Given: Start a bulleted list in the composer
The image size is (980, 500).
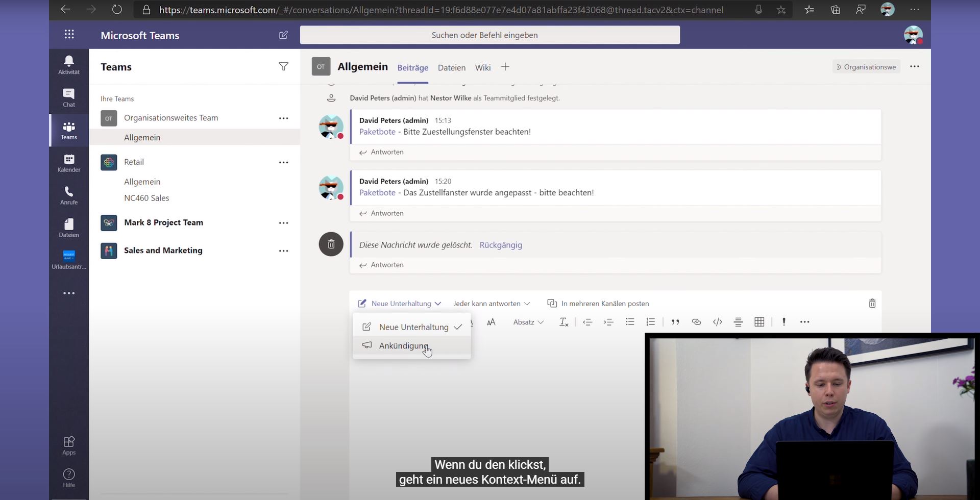Looking at the screenshot, I should point(630,322).
